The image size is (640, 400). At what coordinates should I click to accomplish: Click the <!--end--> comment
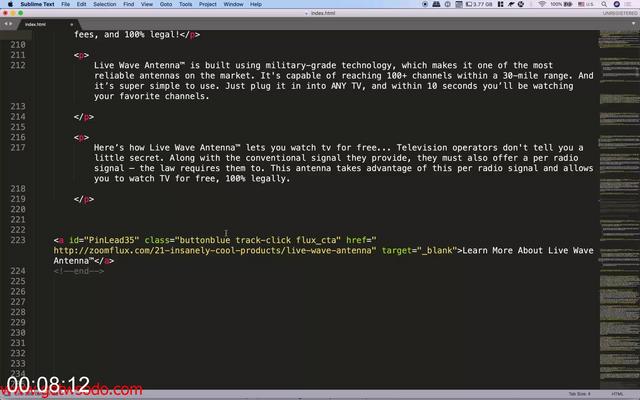(79, 271)
